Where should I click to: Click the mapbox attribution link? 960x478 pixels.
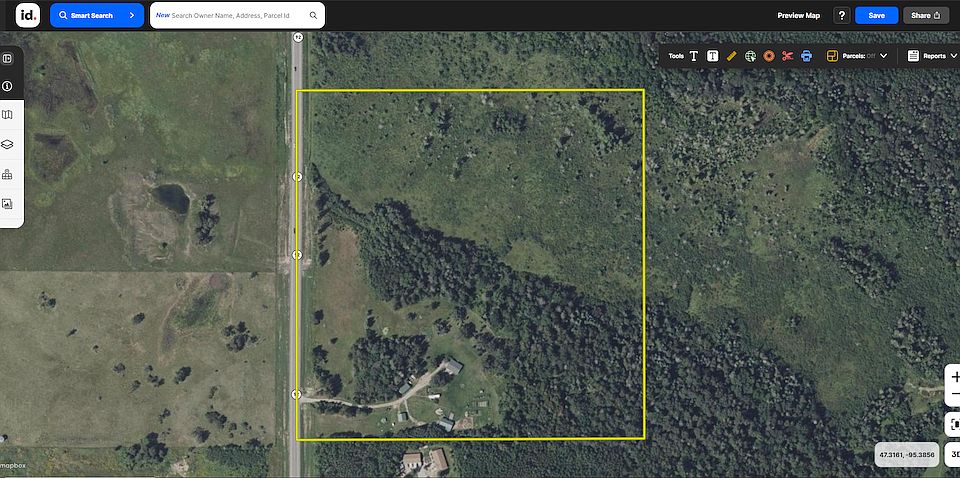(12, 466)
